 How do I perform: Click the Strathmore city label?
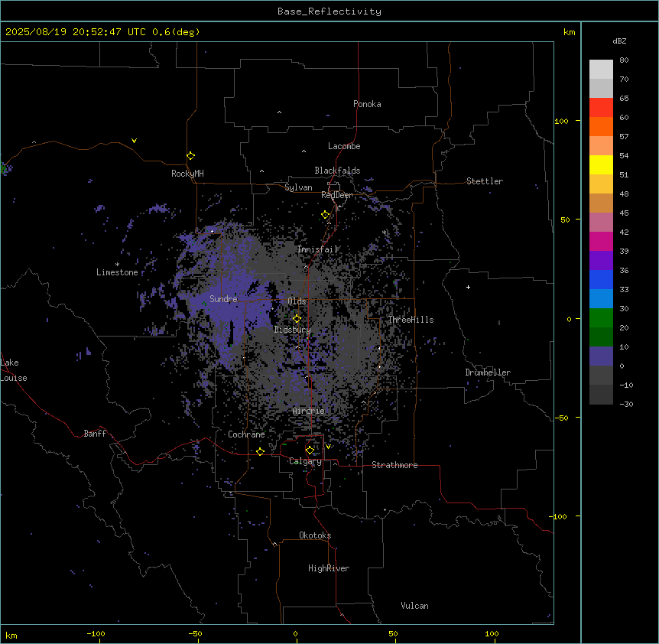pyautogui.click(x=394, y=465)
